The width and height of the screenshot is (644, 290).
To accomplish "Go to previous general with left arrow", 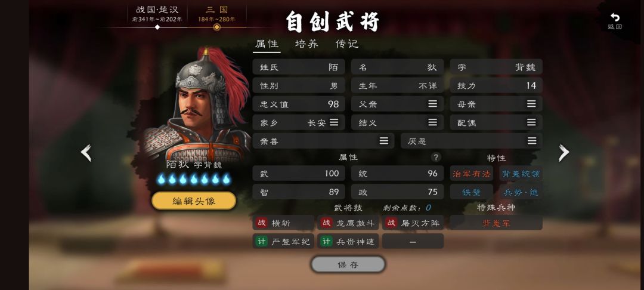I will (86, 153).
